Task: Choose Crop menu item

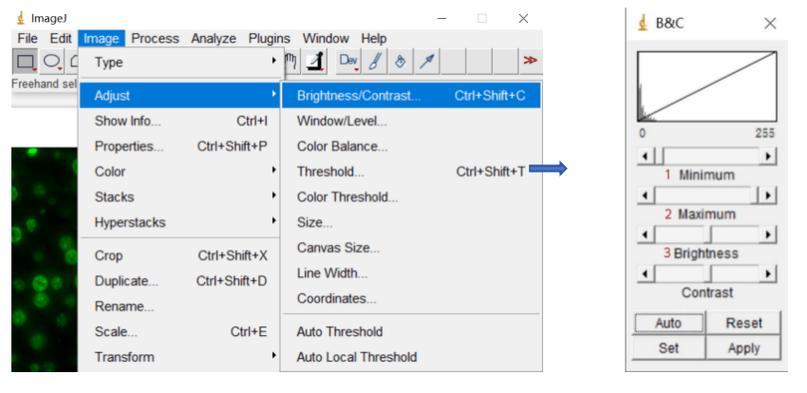Action: [x=180, y=256]
